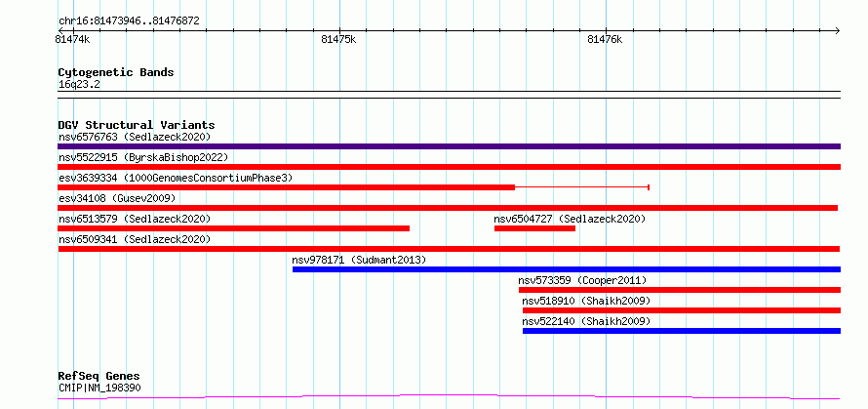
Task: Select nsv518910 (Shaikh2009) label
Action: pyautogui.click(x=586, y=301)
